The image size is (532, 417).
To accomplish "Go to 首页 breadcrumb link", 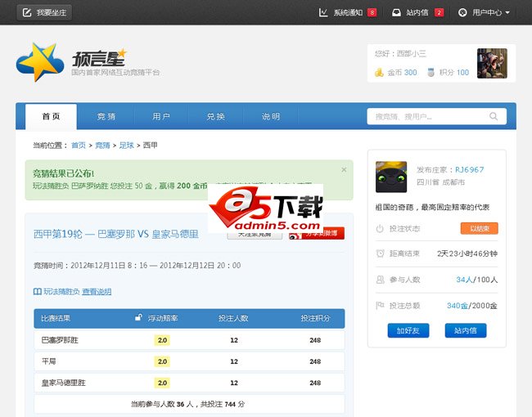I will click(79, 146).
